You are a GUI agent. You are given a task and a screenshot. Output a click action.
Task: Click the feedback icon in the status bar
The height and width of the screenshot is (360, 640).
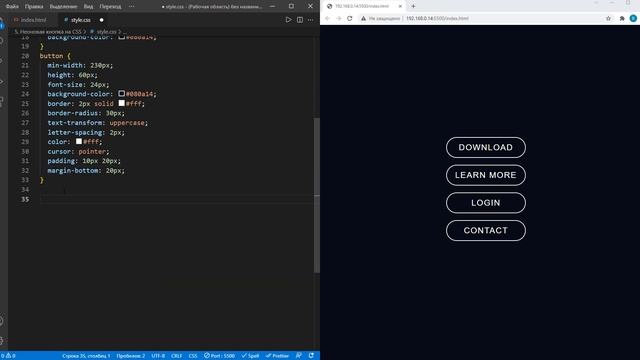(299, 356)
